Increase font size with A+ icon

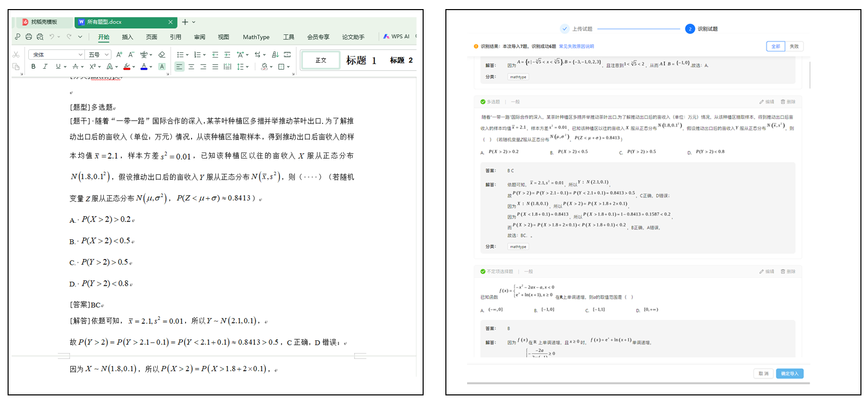pyautogui.click(x=119, y=55)
